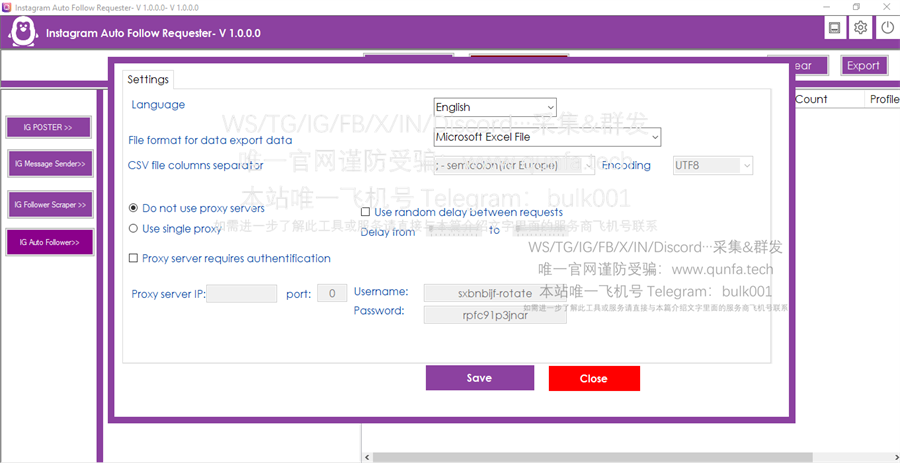Check Proxy server requires authentification

click(133, 258)
